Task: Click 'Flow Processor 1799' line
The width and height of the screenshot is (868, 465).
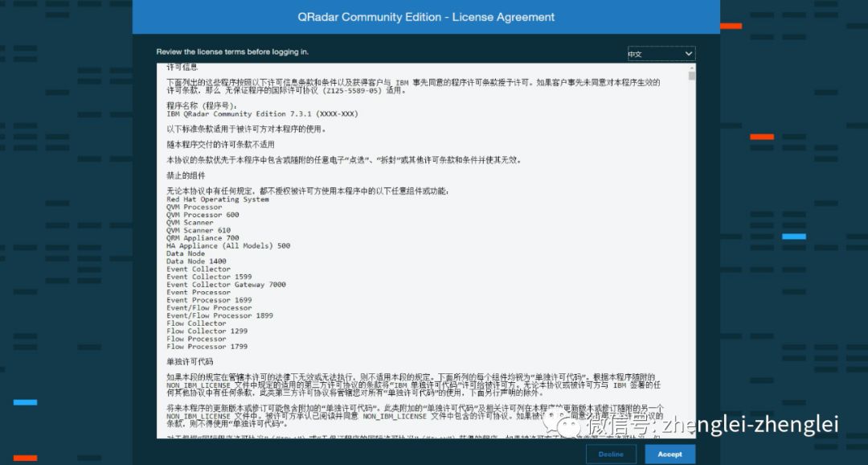Action: click(207, 347)
